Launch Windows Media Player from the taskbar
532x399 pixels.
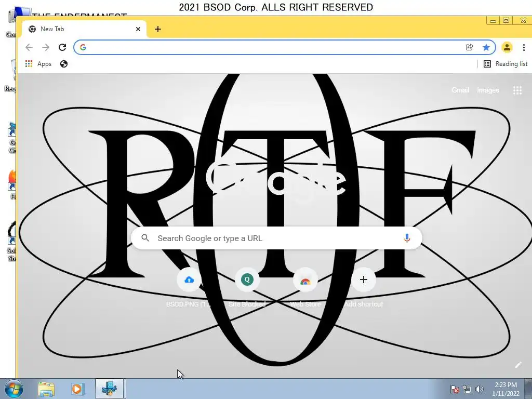pos(77,389)
